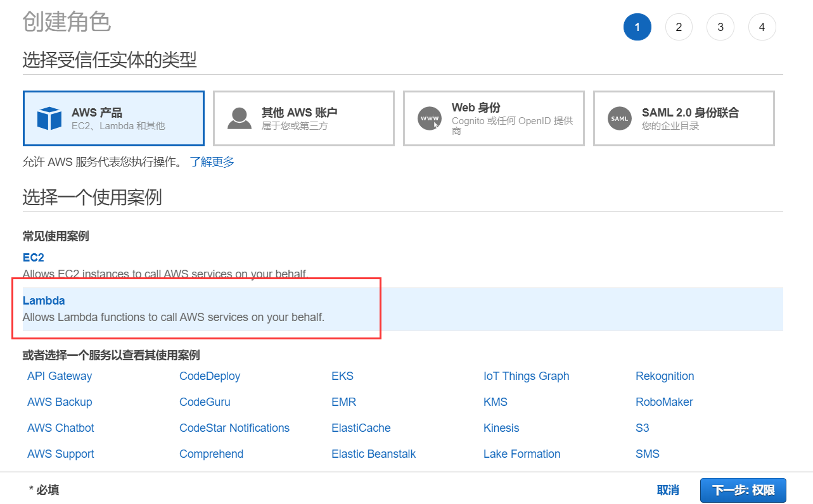The width and height of the screenshot is (813, 504).
Task: Select the Web 身份 card
Action: tap(494, 118)
